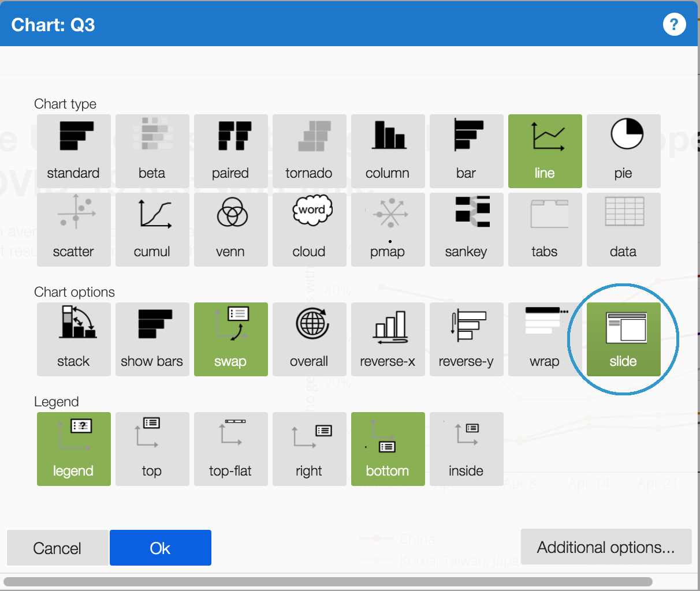This screenshot has height=591, width=700.
Task: Switch to the column chart type
Action: point(388,151)
